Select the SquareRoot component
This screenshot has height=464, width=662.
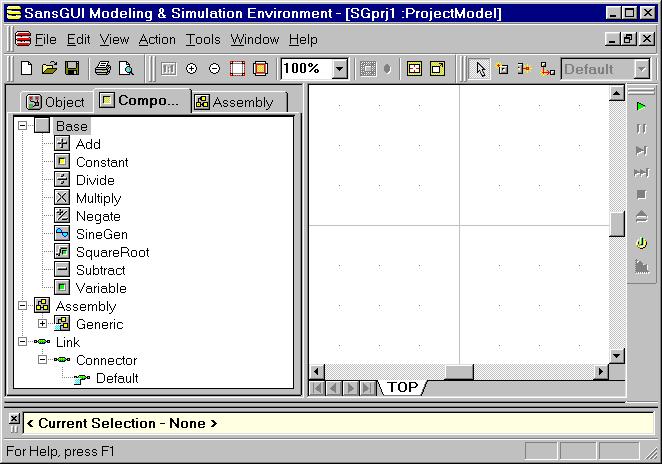pos(112,252)
